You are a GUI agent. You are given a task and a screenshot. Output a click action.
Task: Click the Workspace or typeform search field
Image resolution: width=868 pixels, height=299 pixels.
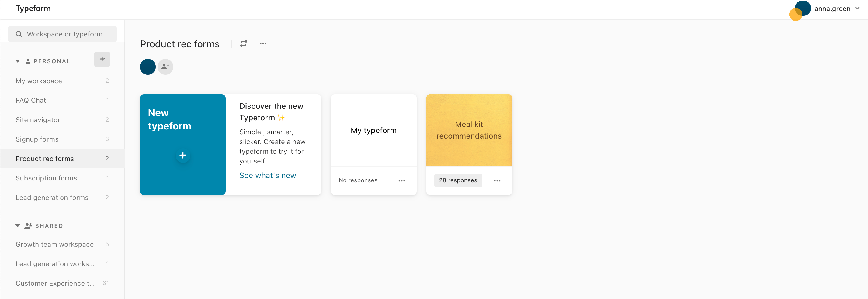coord(62,34)
